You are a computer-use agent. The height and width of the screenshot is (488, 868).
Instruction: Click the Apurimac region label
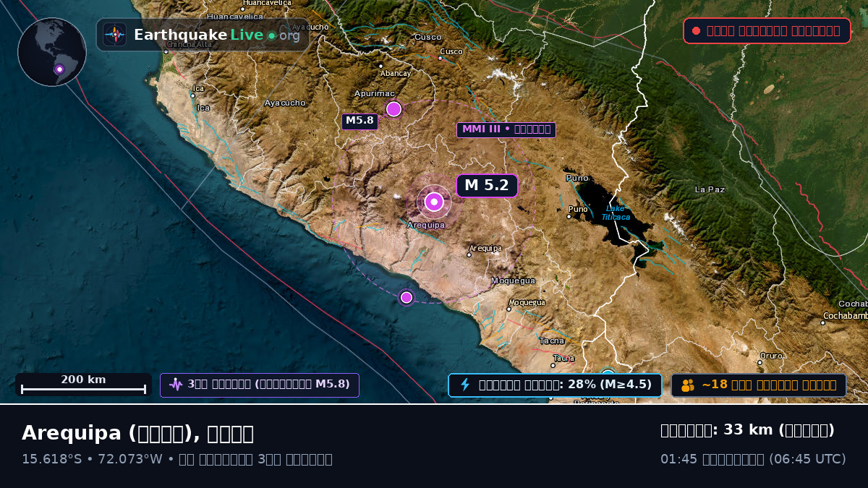click(x=375, y=93)
